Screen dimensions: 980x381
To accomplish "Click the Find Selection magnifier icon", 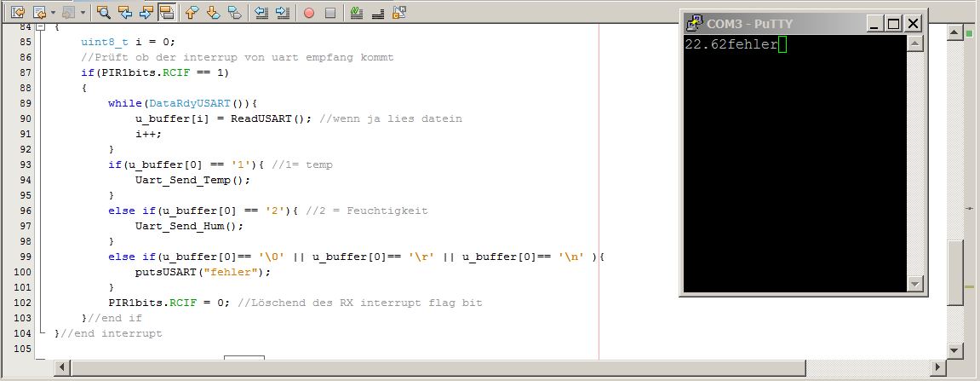I will point(103,12).
